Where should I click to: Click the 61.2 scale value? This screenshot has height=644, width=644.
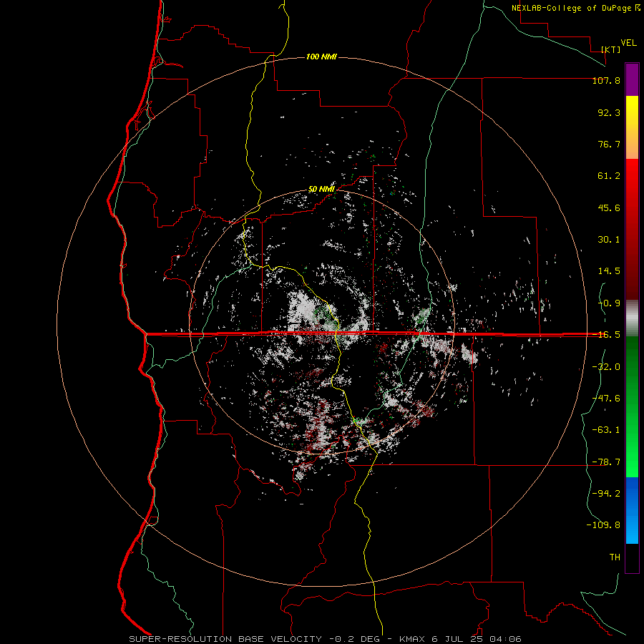[609, 176]
